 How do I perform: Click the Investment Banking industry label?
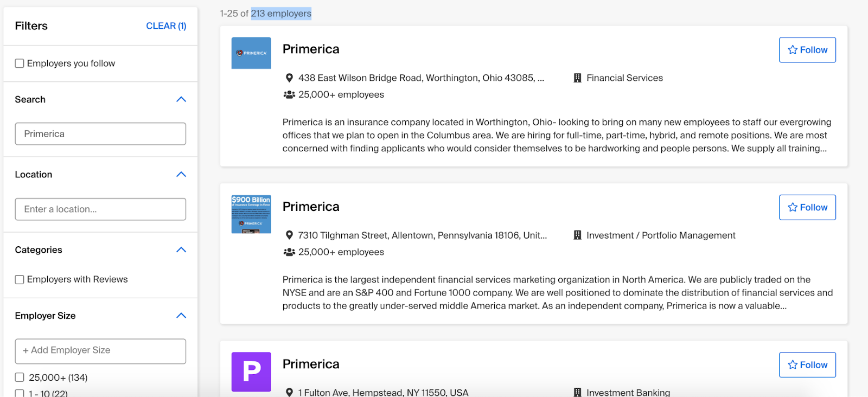628,393
